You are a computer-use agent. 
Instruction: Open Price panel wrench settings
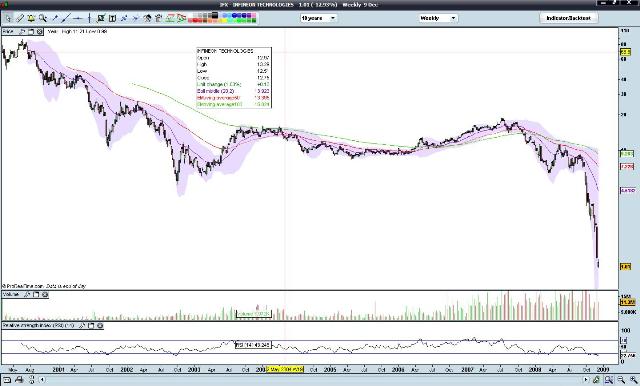coord(22,31)
